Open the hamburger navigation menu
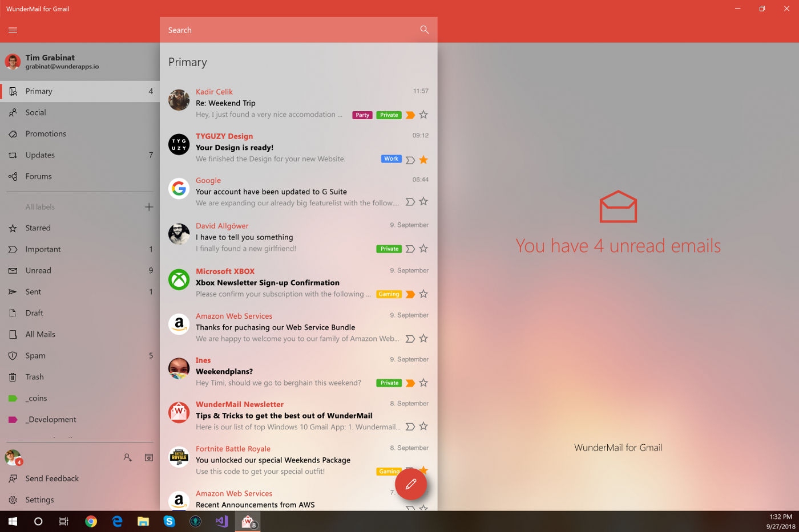The width and height of the screenshot is (799, 532). pos(13,30)
